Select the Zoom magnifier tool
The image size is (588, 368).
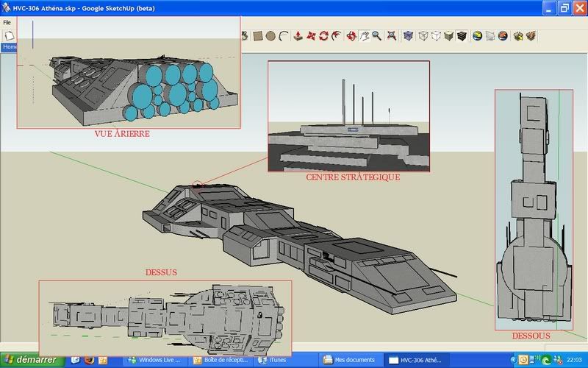pyautogui.click(x=376, y=36)
